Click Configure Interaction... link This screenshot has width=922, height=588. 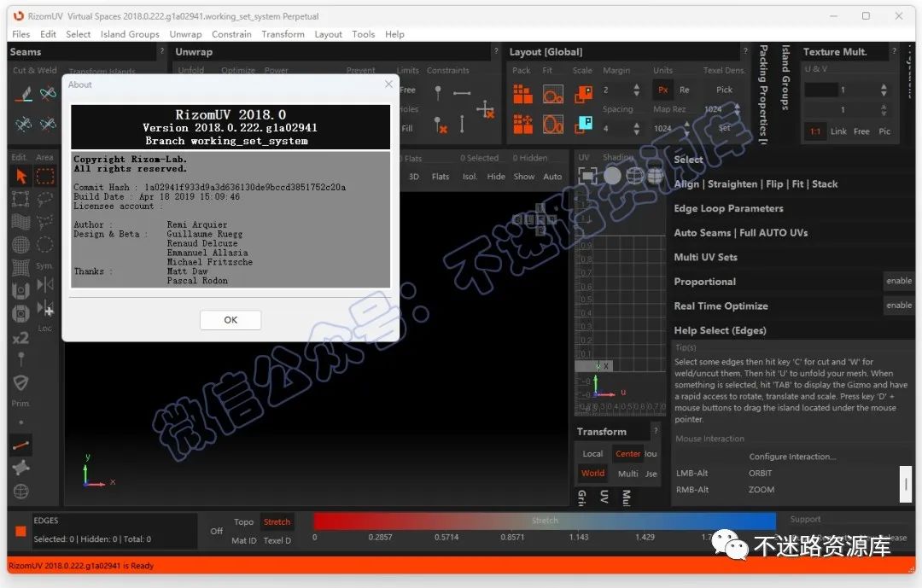[792, 457]
